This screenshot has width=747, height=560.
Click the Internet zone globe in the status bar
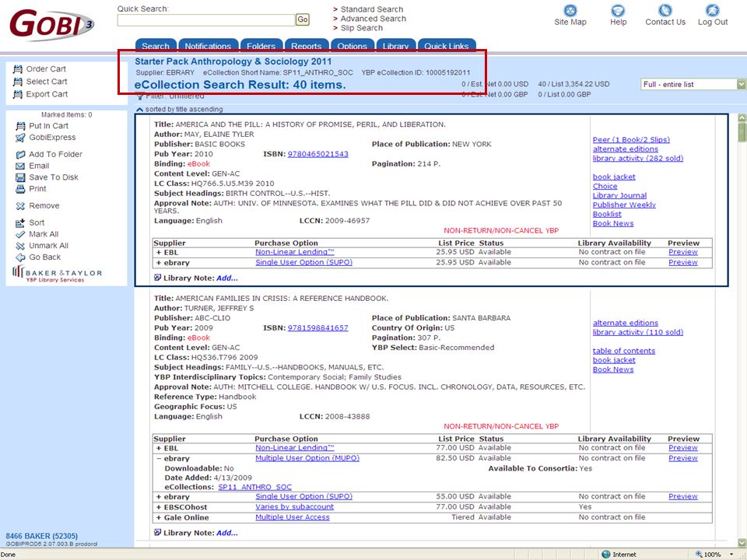606,555
